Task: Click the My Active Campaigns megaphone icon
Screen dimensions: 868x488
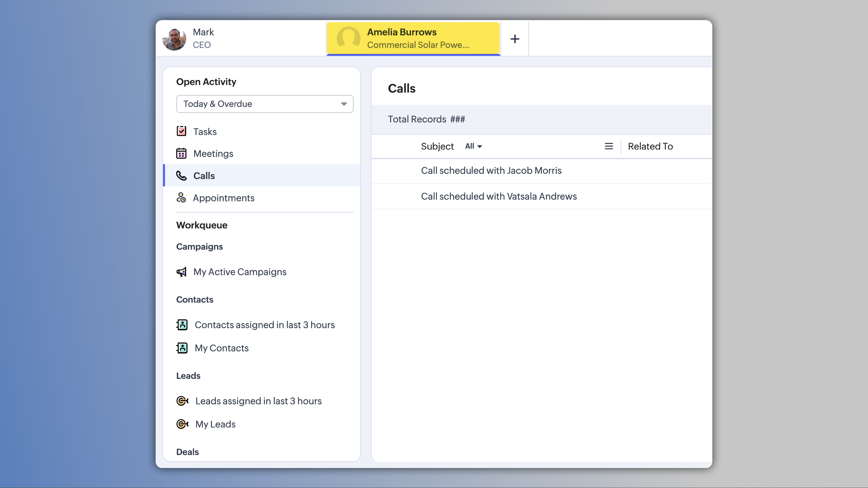Action: [181, 272]
